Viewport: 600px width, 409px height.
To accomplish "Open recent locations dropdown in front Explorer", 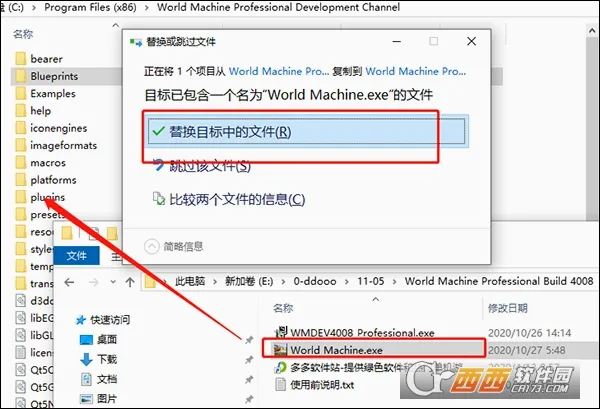I will pos(113,282).
